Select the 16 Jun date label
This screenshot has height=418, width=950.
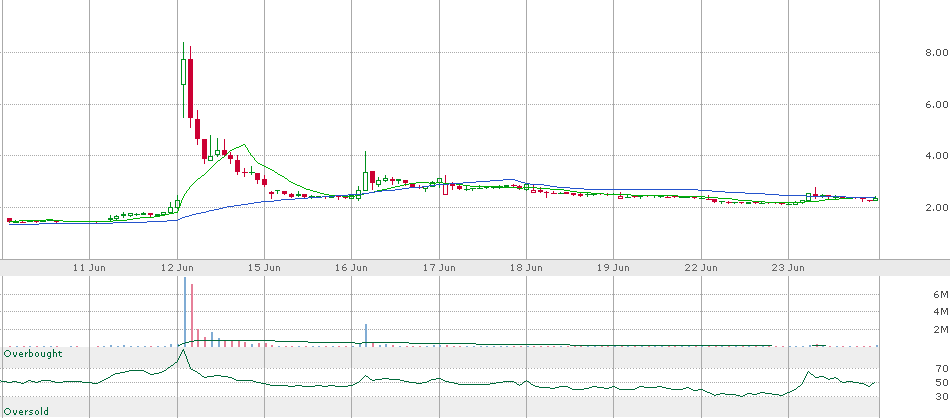[x=352, y=267]
